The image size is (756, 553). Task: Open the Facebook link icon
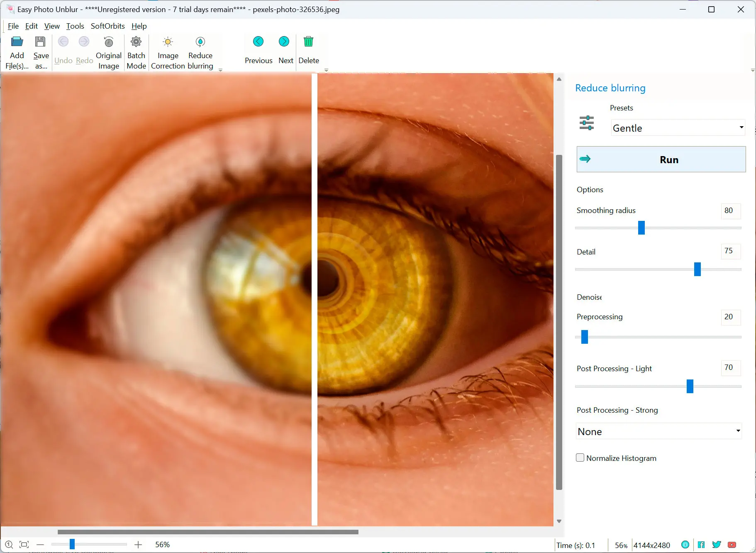[x=701, y=545]
